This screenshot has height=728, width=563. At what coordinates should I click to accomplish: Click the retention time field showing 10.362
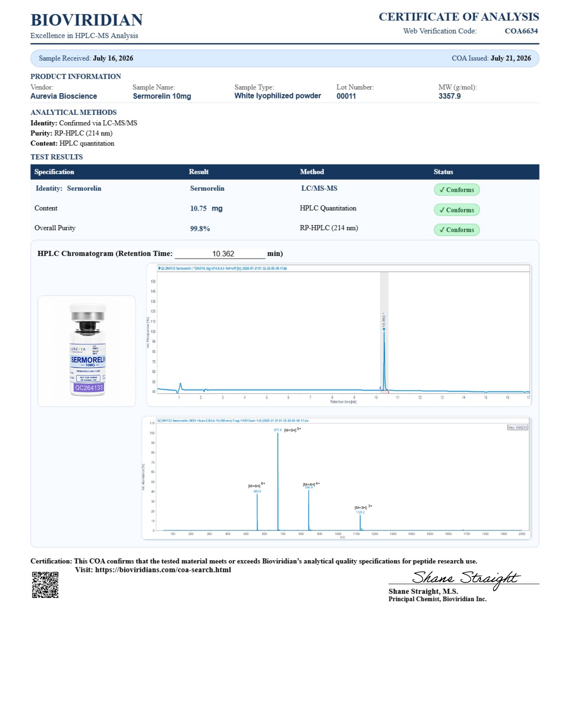click(x=220, y=254)
